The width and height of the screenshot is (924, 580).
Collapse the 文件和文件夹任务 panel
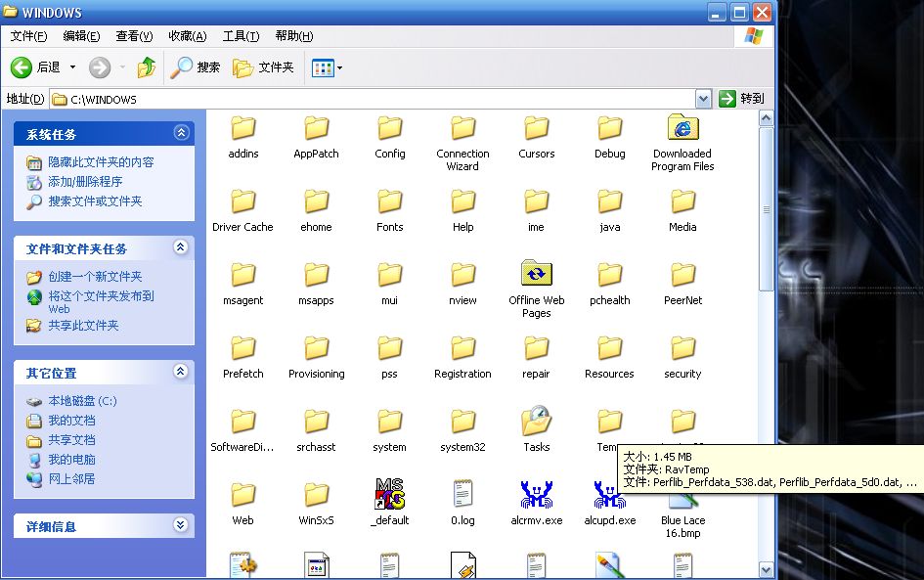point(181,247)
